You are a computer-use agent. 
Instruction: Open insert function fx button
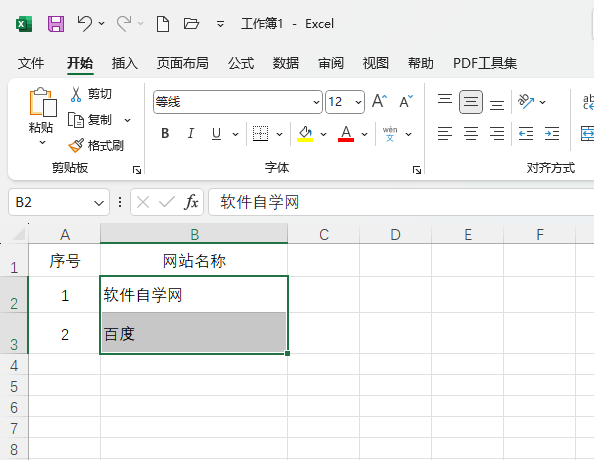[x=191, y=202]
